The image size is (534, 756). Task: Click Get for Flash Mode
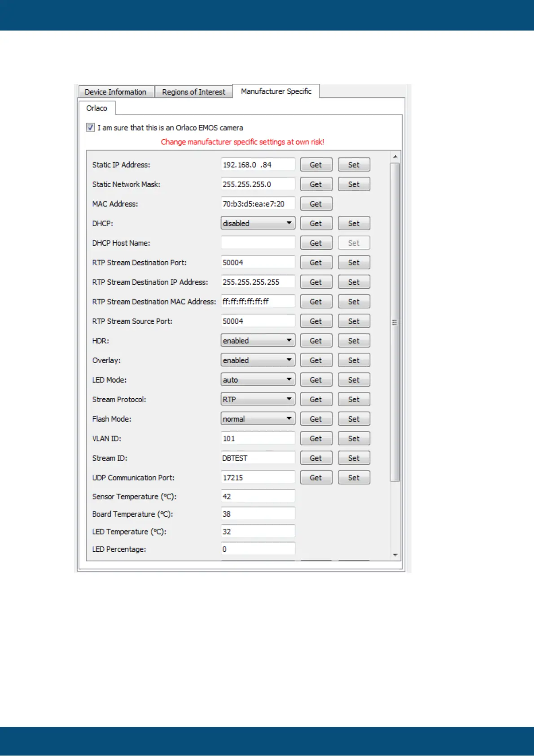pos(316,419)
